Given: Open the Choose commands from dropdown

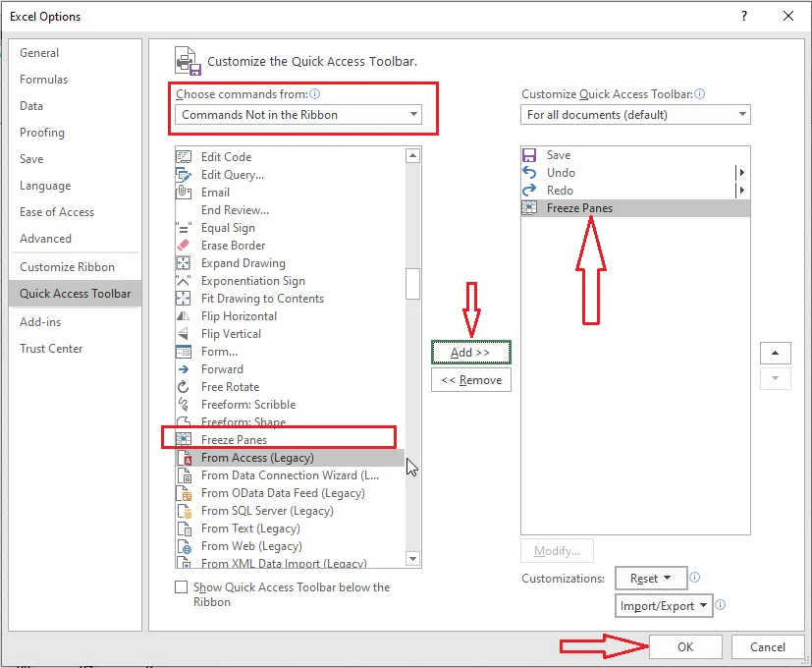Looking at the screenshot, I should pyautogui.click(x=298, y=115).
